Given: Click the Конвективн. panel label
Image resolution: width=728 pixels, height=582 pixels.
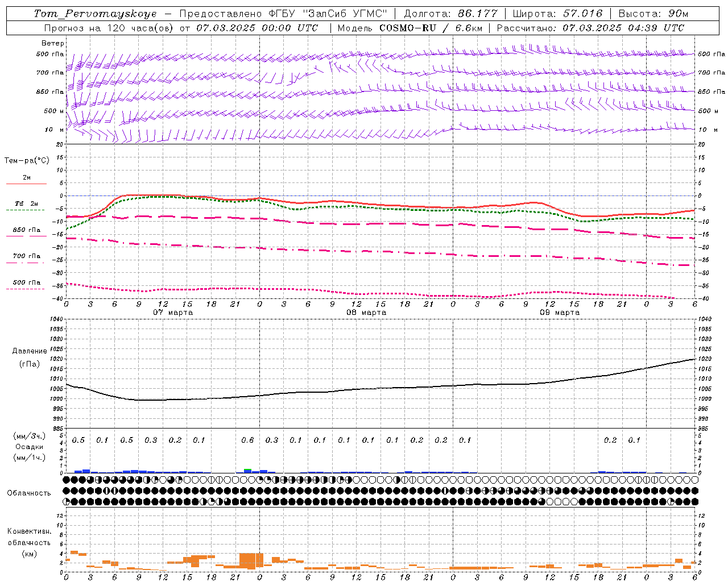Looking at the screenshot, I should (29, 531).
